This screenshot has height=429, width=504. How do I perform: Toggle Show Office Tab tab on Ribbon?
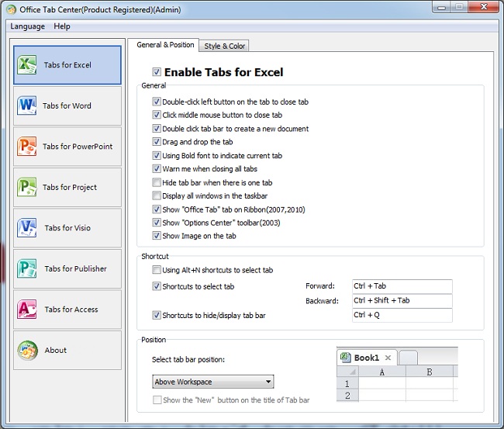[x=156, y=209]
